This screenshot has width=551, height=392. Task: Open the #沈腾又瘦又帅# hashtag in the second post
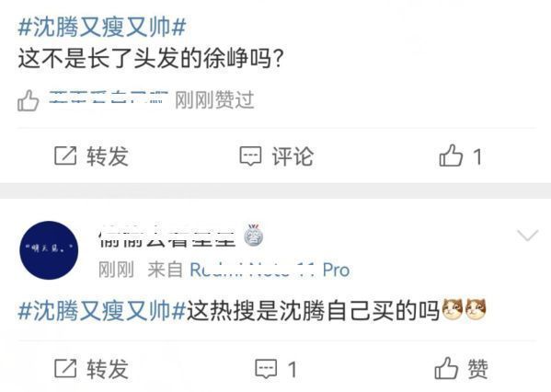[x=101, y=311]
